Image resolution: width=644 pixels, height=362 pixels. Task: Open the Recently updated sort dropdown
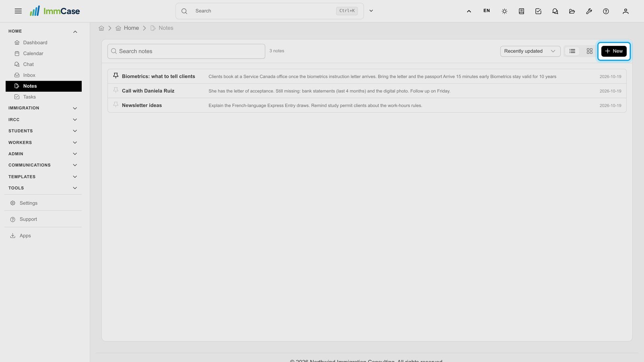tap(530, 51)
